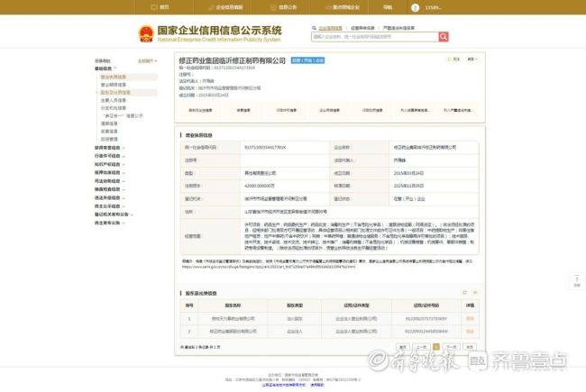Click the first icon in shareholder section header
Image resolution: width=586 pixels, height=392 pixels.
click(465, 293)
